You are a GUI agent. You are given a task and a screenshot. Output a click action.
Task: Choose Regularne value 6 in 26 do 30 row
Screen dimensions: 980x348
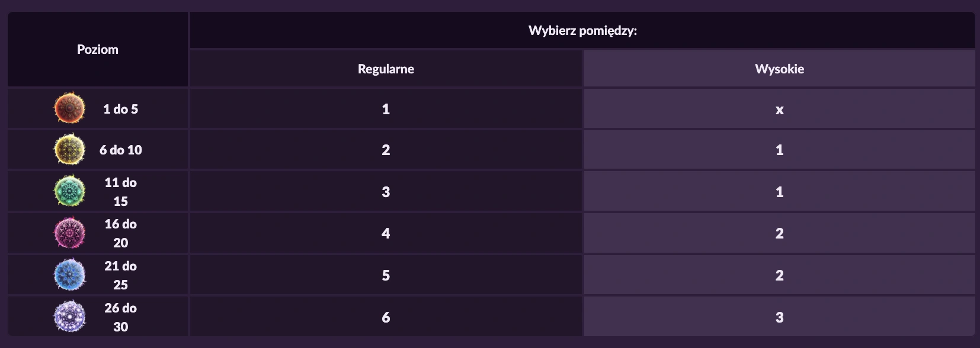[386, 317]
